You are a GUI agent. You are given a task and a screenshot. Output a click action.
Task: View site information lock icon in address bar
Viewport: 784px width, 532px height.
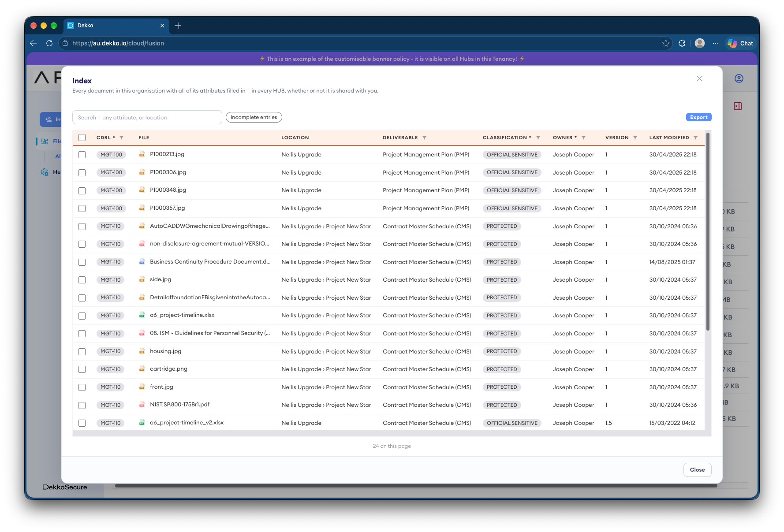coord(65,43)
